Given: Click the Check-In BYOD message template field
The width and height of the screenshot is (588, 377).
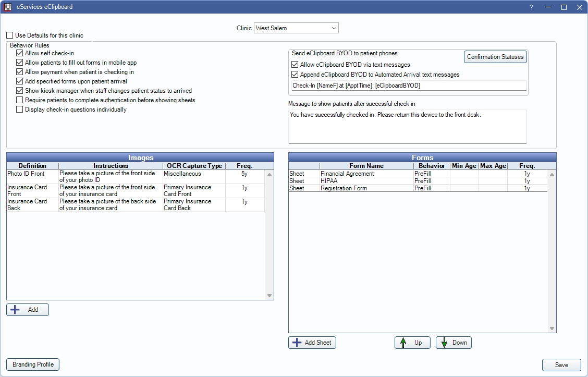Looking at the screenshot, I should point(409,86).
